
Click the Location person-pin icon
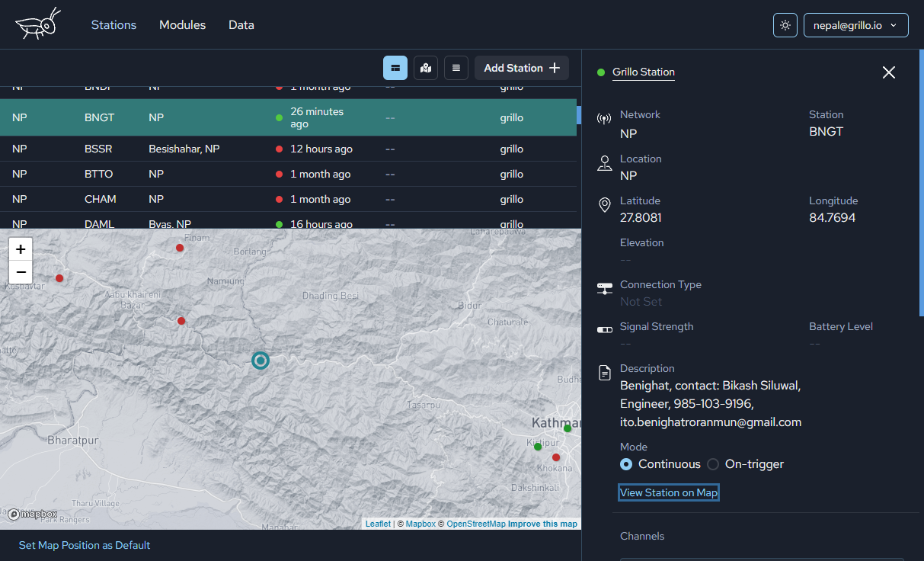click(x=604, y=163)
